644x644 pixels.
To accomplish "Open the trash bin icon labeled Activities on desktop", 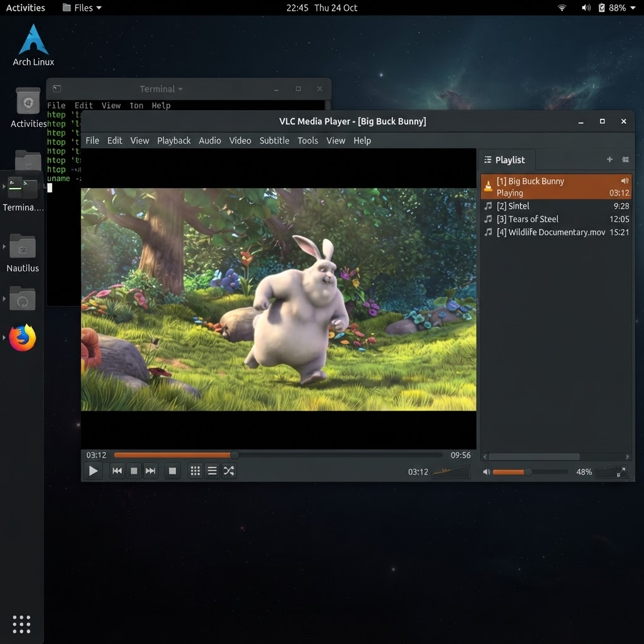I will click(28, 101).
